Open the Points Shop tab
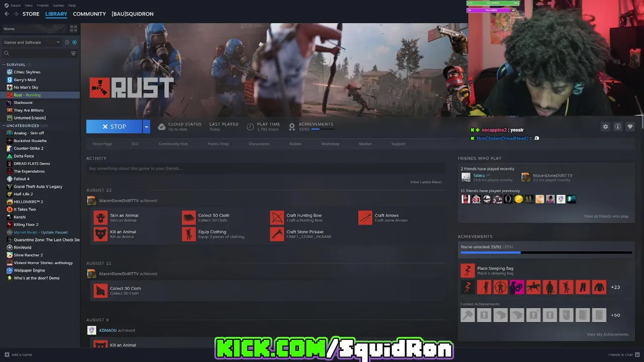The width and height of the screenshot is (644, 362). [218, 144]
